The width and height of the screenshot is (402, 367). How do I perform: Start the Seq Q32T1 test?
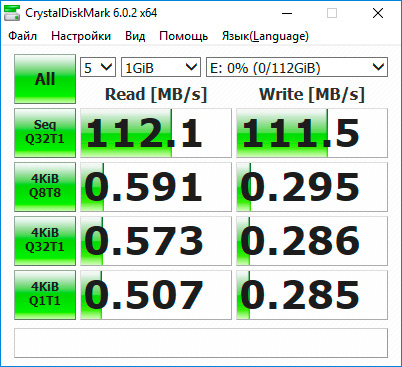point(45,133)
